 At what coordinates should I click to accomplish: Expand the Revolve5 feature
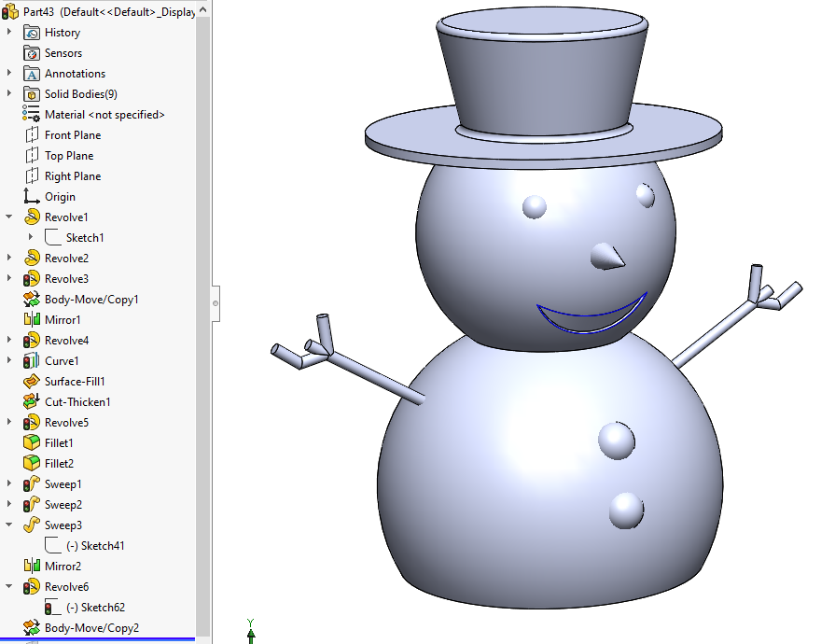[x=9, y=422]
